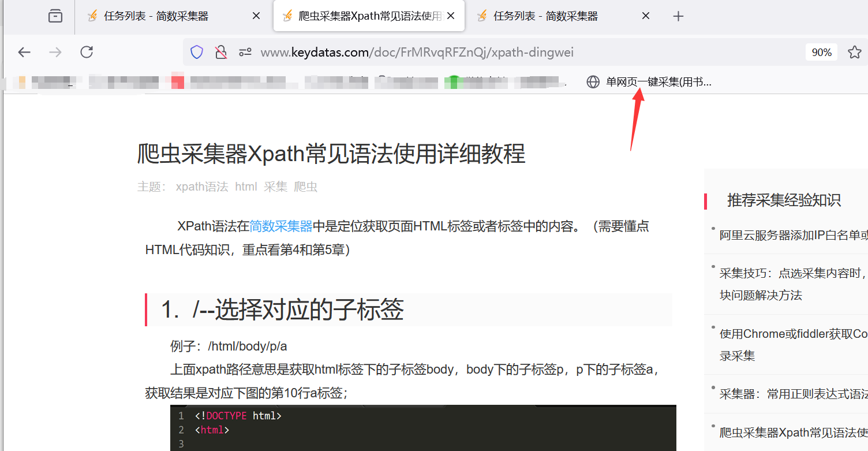868x451 pixels.
Task: Open the site permissions icon in the address bar
Action: [245, 53]
